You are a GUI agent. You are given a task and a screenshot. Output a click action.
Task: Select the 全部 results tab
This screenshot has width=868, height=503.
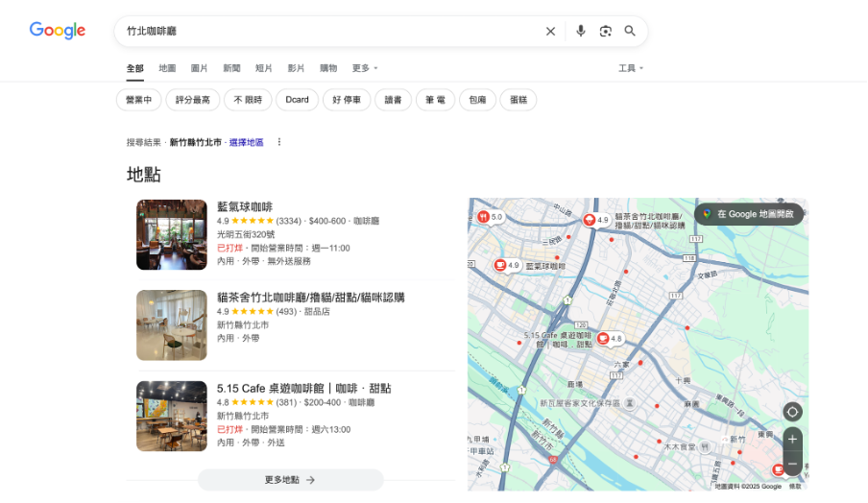pos(135,68)
